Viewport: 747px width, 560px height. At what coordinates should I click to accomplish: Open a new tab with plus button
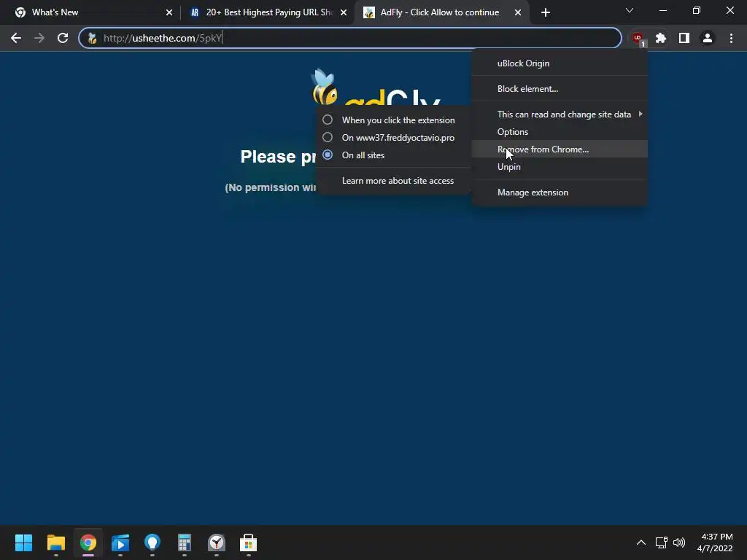pos(546,12)
